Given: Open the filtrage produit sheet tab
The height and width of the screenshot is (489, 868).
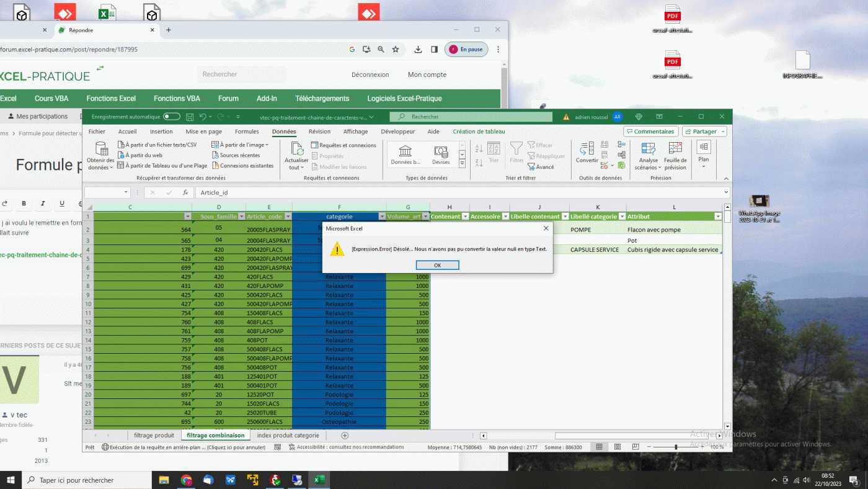Looking at the screenshot, I should 154,436.
